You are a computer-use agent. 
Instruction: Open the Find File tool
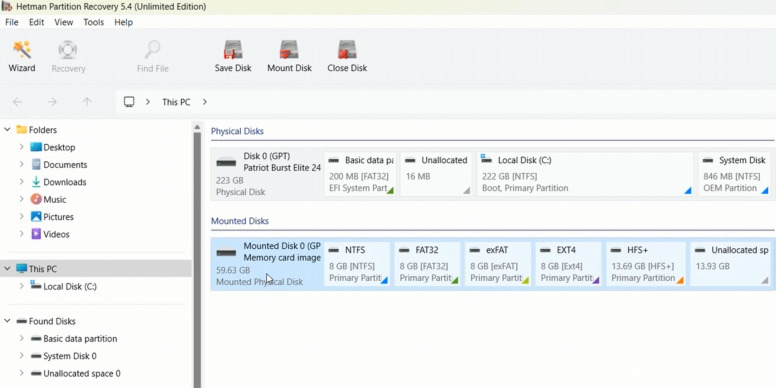152,56
